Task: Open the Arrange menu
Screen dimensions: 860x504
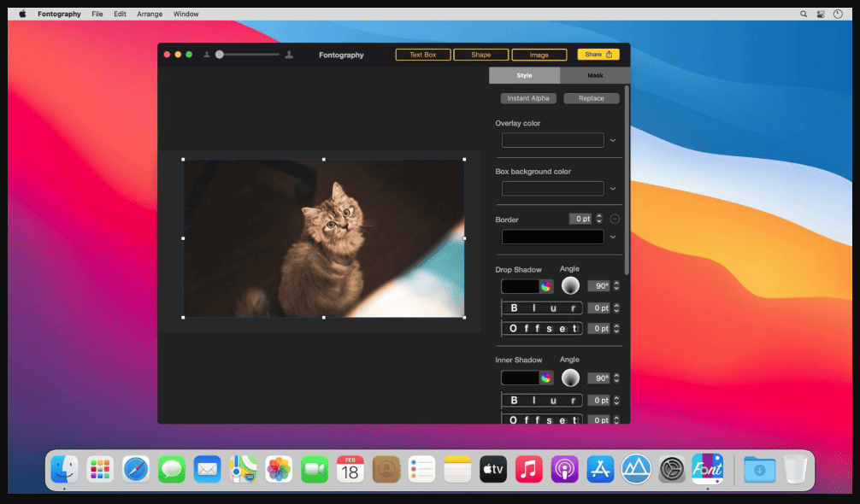Action: 150,15
